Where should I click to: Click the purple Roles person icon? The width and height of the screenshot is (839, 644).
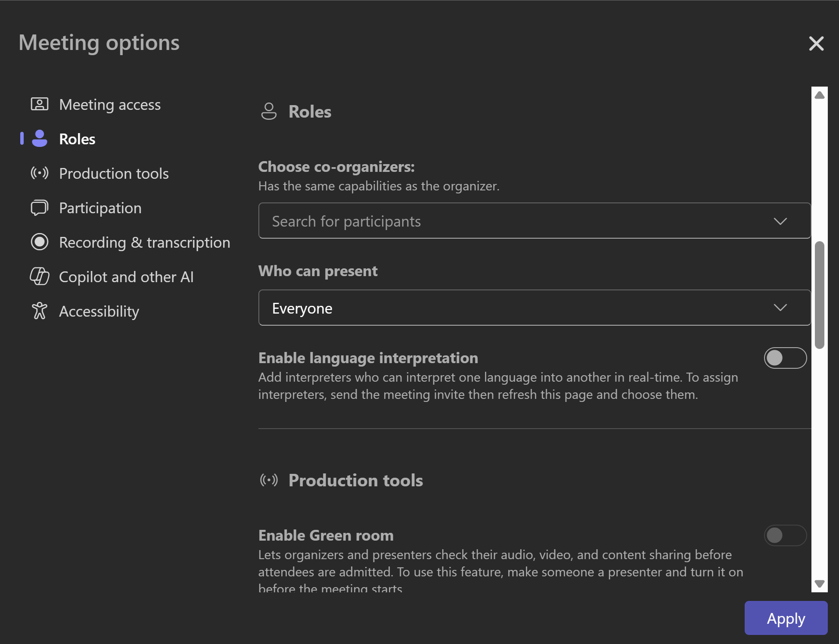pos(40,139)
